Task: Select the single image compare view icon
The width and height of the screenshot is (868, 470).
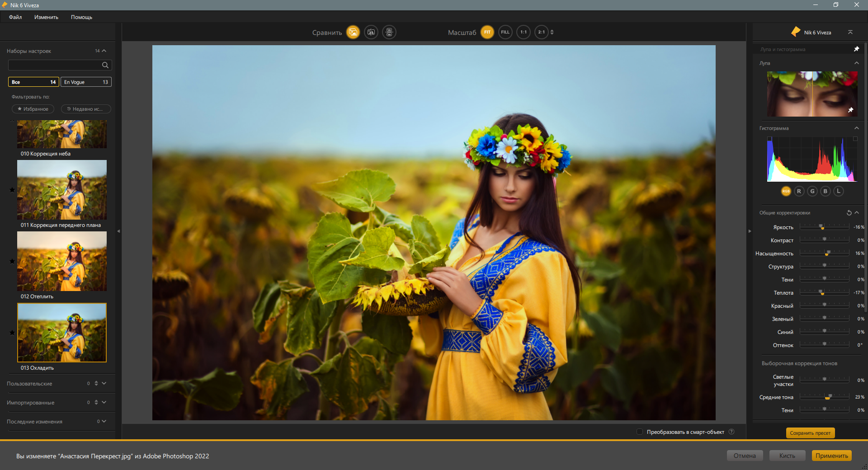Action: [x=353, y=32]
